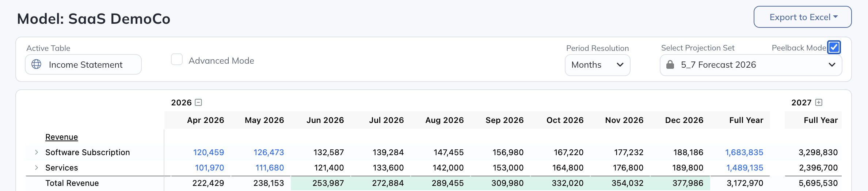Disable the Peelback Mode checkbox
The height and width of the screenshot is (191, 868).
(x=834, y=47)
